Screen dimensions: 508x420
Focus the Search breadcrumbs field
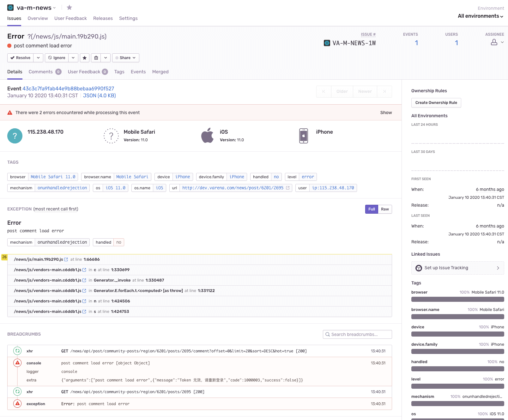(x=357, y=334)
